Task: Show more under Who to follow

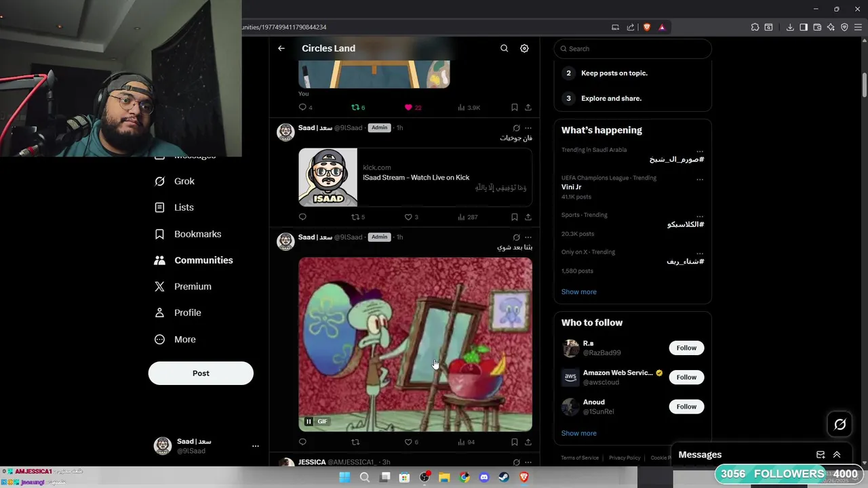Action: point(579,433)
